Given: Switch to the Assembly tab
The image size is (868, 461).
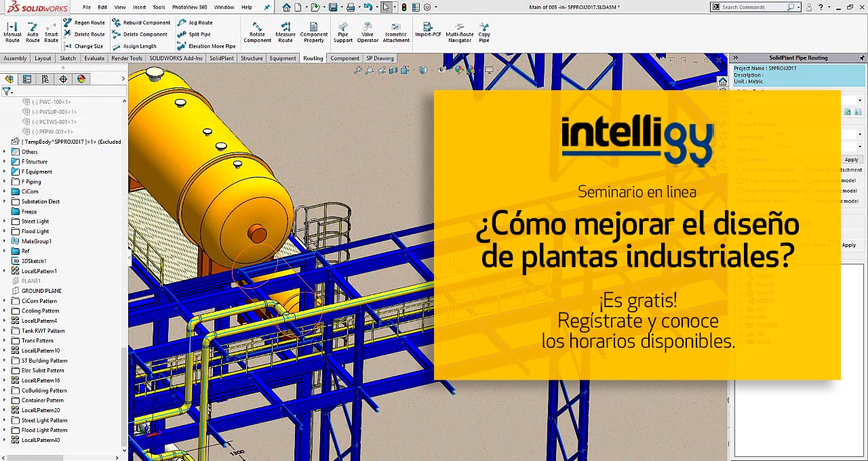Looking at the screenshot, I should click(x=15, y=58).
